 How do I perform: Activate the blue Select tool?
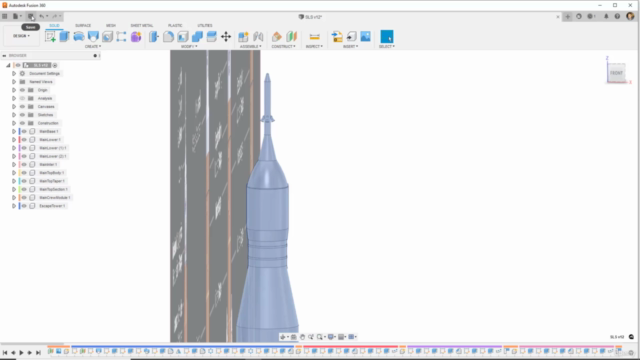point(387,36)
